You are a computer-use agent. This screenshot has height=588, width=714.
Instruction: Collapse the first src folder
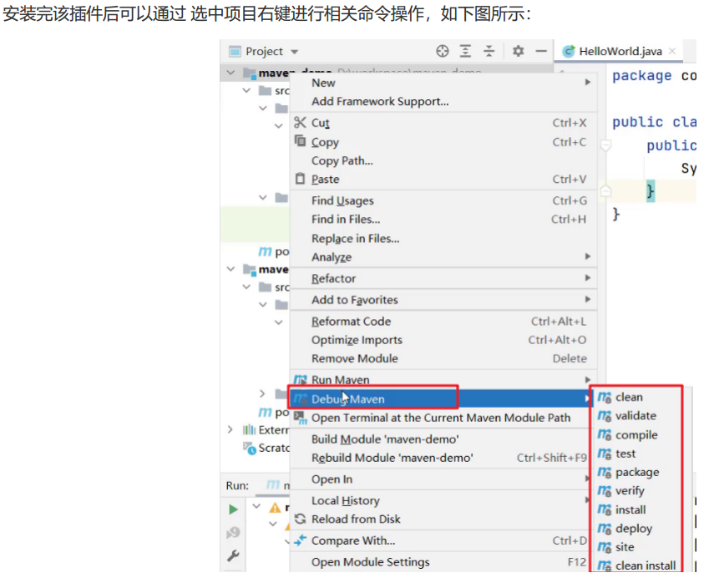tap(246, 90)
